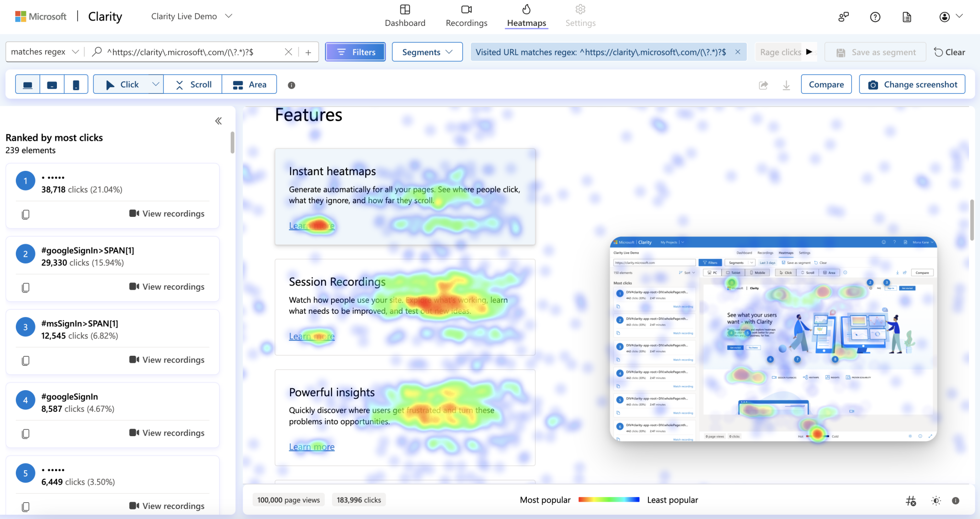This screenshot has height=519, width=980.
Task: Adjust heatmap brightness using the sun icon
Action: click(936, 500)
